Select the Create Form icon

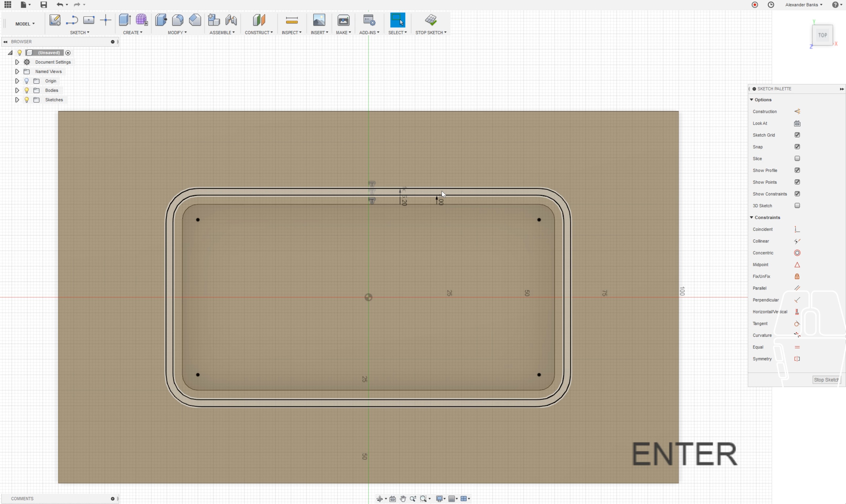[x=141, y=20]
